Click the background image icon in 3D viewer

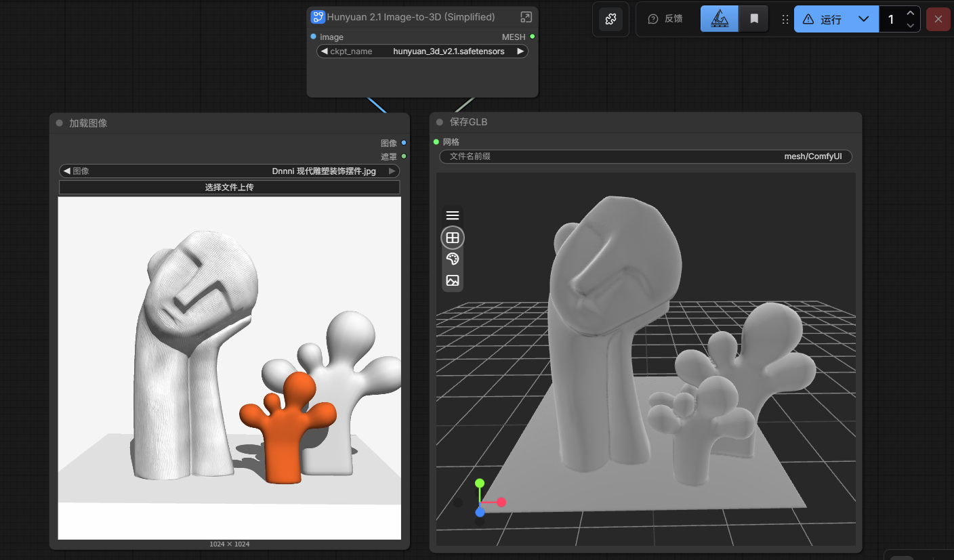[x=453, y=280]
